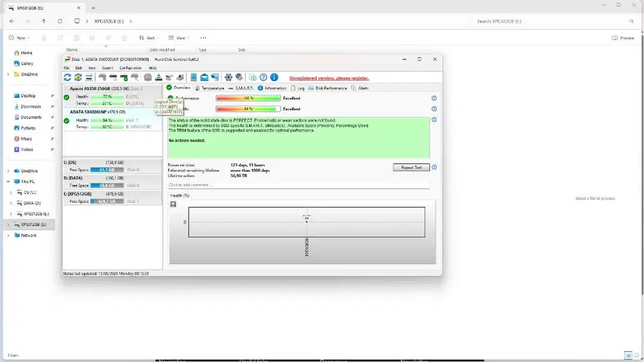Open a new File Explorer tab with plus
This screenshot has width=644, height=362.
coord(93,8)
